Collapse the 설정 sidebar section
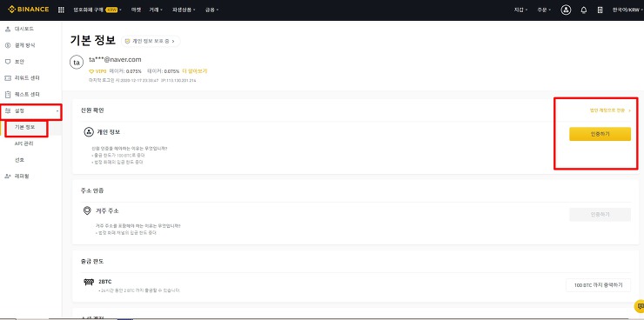Image resolution: width=644 pixels, height=320 pixels. coord(30,111)
